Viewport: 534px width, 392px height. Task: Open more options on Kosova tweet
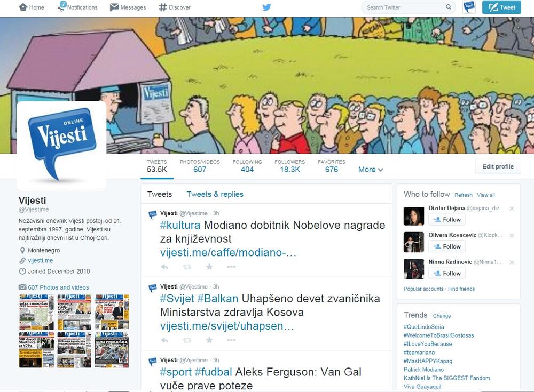coord(232,340)
